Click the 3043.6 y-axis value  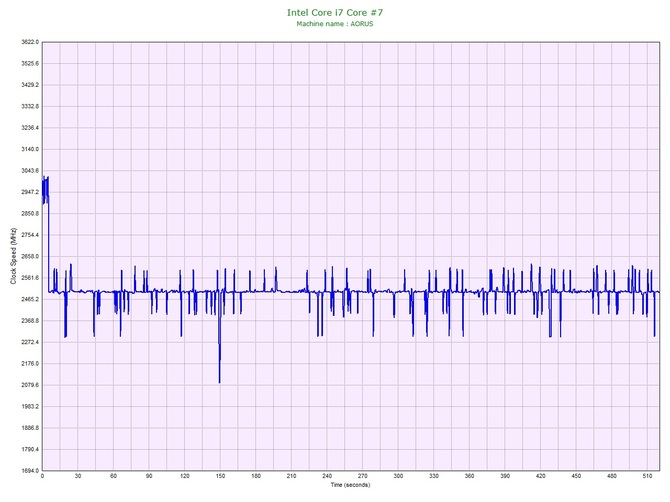click(x=30, y=170)
